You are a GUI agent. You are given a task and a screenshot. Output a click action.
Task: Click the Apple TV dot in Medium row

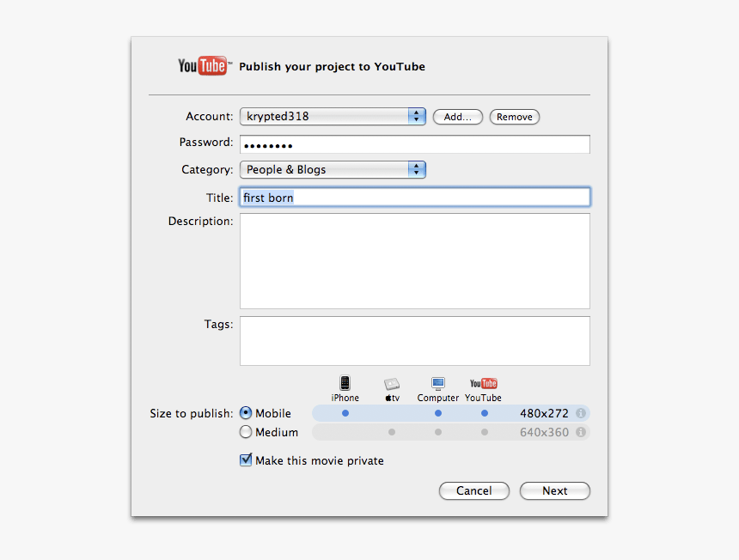(x=392, y=432)
